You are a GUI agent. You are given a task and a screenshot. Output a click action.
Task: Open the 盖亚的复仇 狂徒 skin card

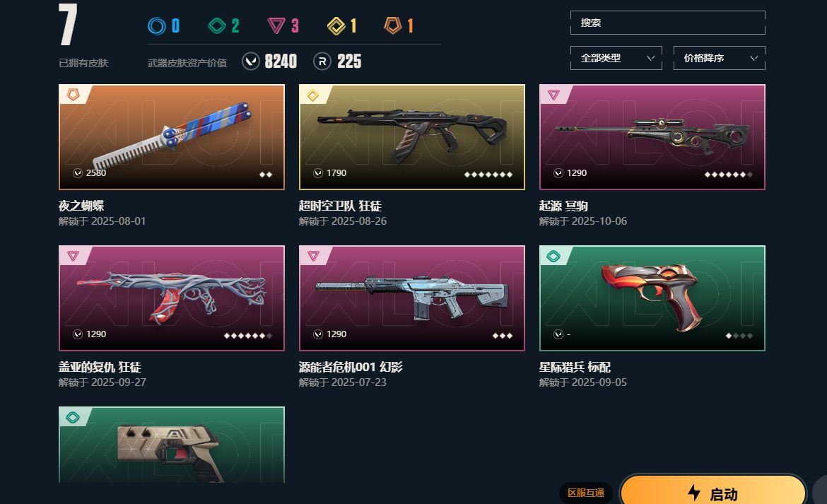172,298
